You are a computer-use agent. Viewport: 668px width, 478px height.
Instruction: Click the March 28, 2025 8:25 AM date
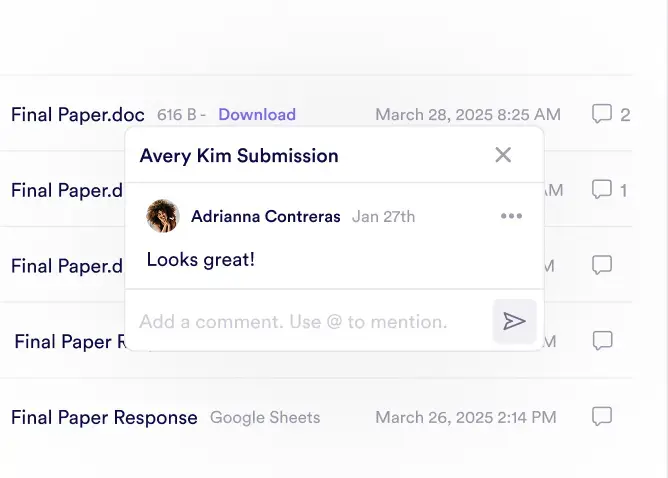[467, 114]
